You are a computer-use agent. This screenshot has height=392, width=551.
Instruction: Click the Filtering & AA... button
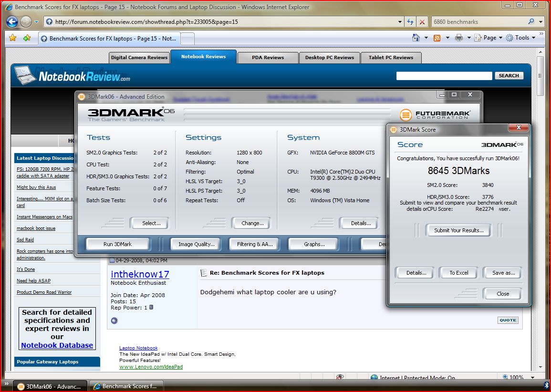254,244
